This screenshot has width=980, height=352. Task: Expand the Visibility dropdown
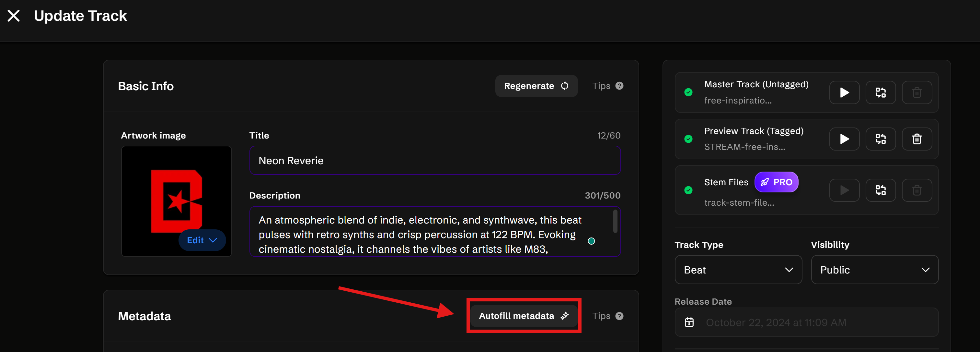tap(874, 270)
